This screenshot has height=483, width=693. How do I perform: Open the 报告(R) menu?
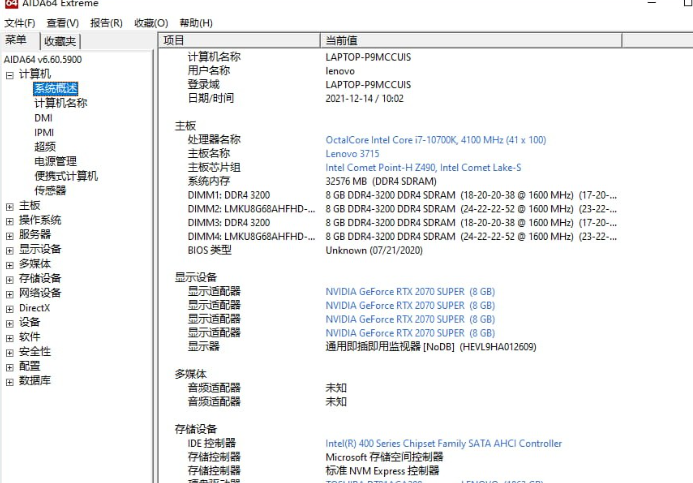click(106, 23)
